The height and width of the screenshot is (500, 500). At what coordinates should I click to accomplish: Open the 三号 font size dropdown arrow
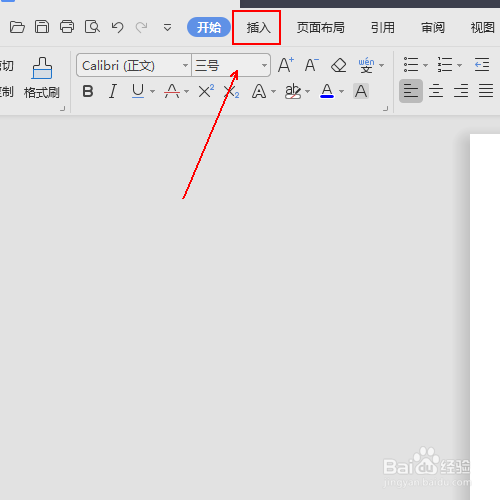click(264, 65)
